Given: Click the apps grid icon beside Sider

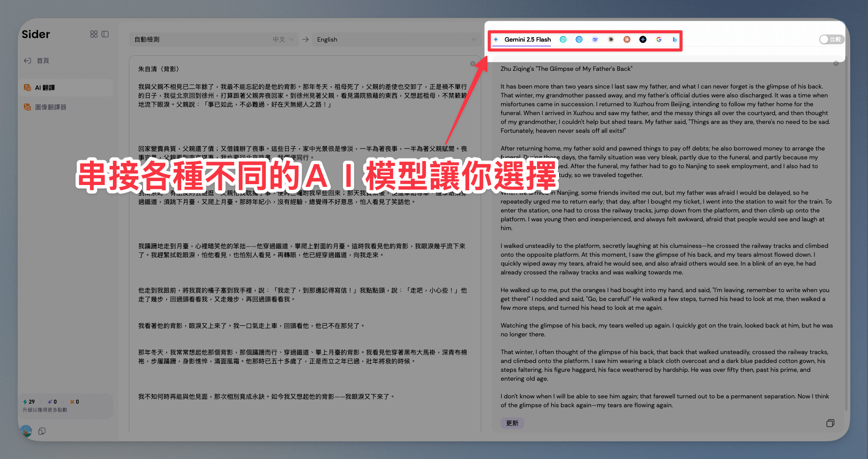Looking at the screenshot, I should pyautogui.click(x=93, y=34).
